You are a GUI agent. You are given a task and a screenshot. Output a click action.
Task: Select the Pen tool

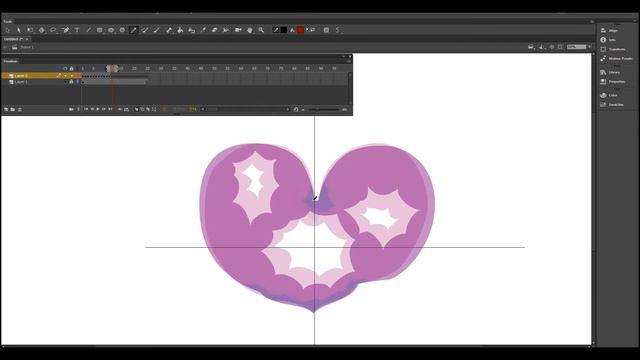[66, 30]
